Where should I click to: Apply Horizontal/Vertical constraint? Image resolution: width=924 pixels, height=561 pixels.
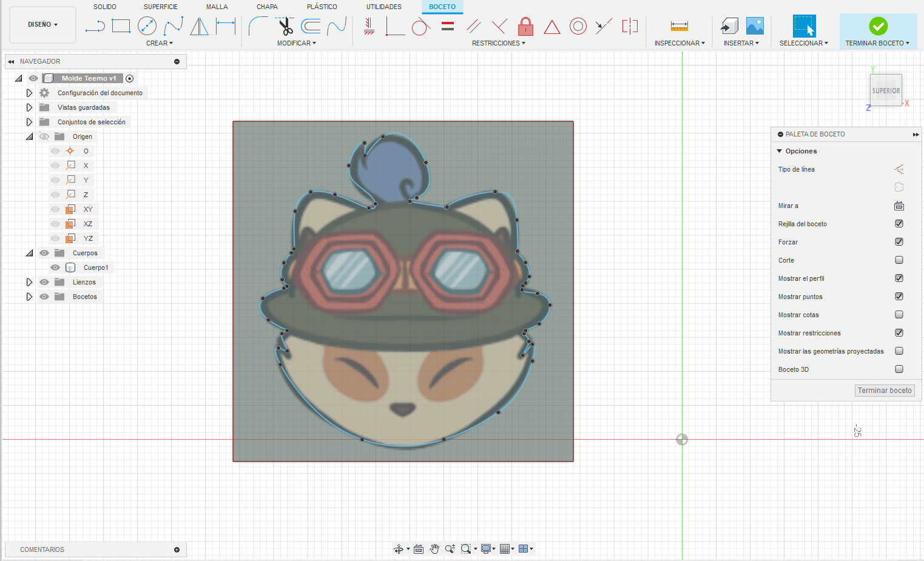click(x=369, y=26)
